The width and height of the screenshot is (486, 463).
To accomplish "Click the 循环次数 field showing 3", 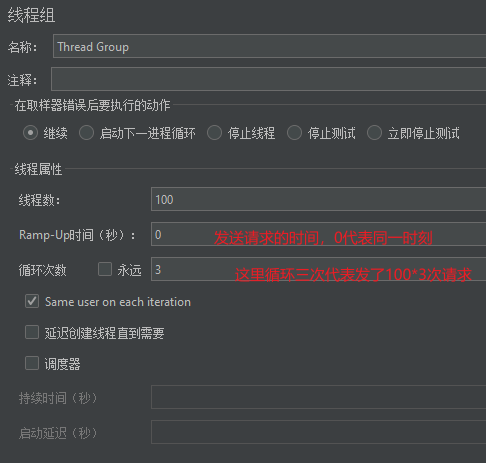I will tap(318, 269).
